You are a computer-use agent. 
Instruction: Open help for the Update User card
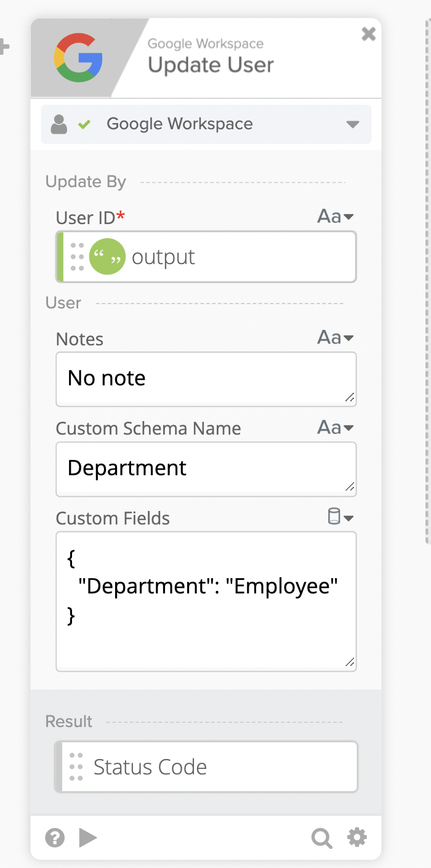point(55,837)
